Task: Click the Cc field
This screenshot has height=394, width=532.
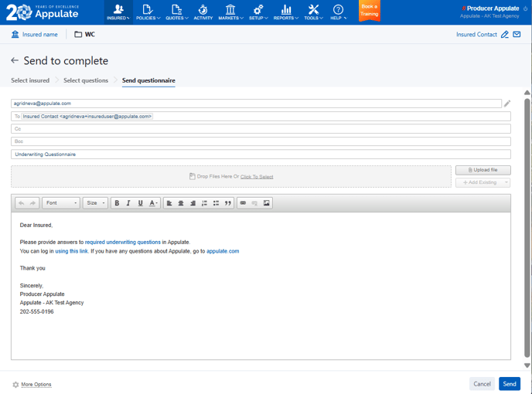Action: [x=261, y=129]
